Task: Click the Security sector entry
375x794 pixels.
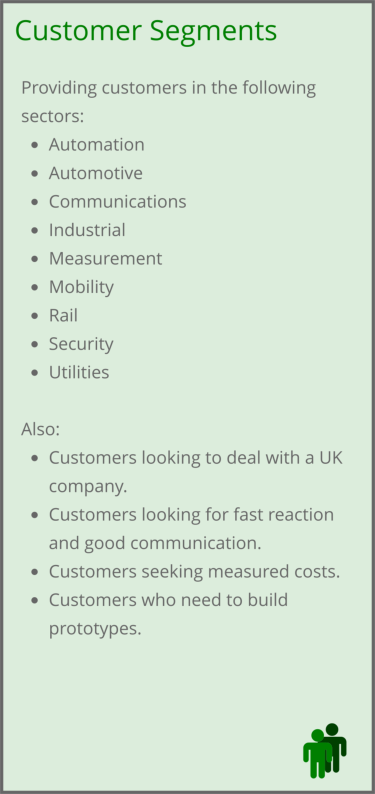Action: (81, 344)
